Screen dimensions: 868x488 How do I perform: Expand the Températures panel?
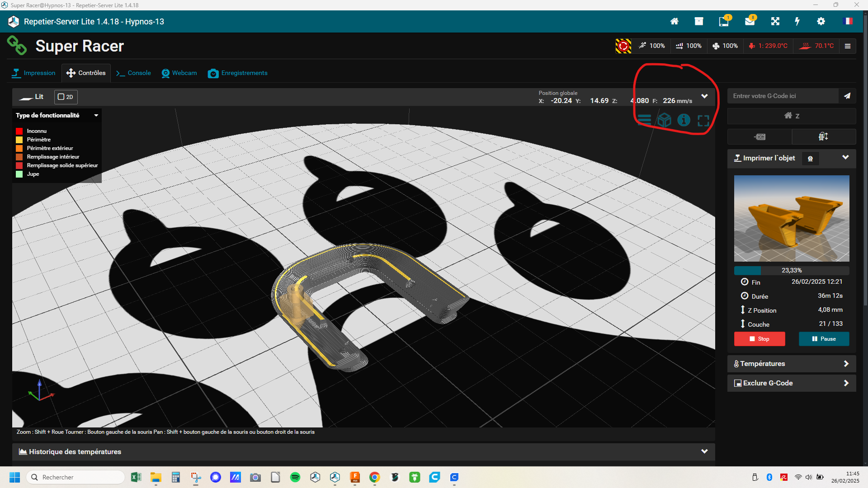(x=791, y=364)
